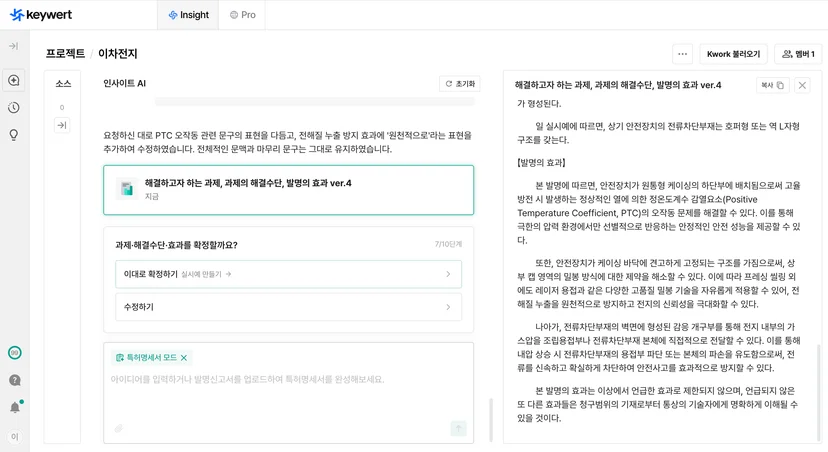Switch to the Pro tab
Viewport: 828px width, 452px height.
click(242, 15)
